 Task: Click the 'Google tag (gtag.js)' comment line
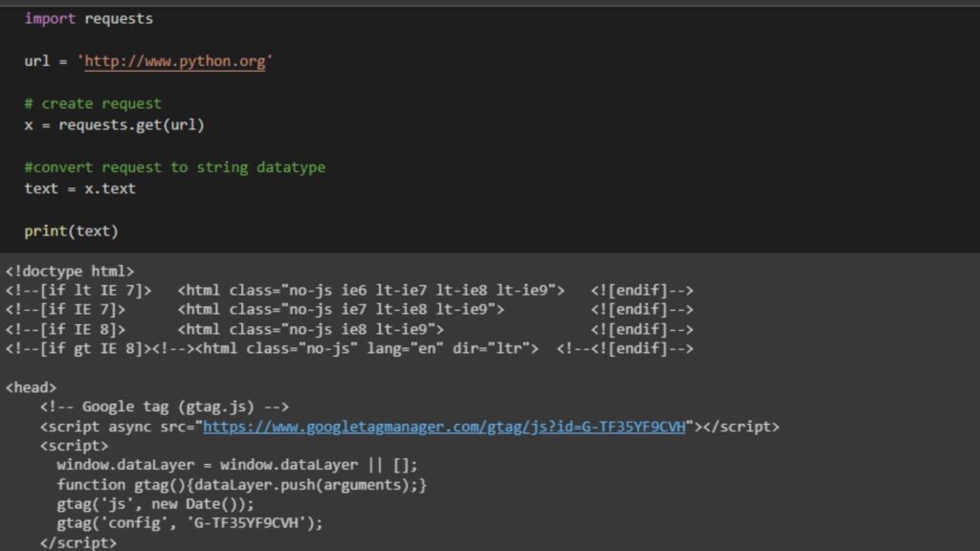[165, 408]
